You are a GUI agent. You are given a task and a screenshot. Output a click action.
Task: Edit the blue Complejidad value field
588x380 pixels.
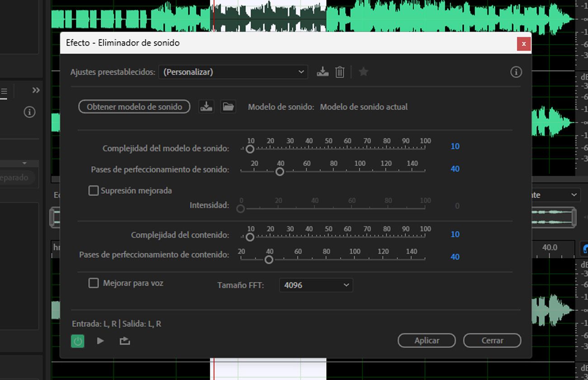[455, 146]
